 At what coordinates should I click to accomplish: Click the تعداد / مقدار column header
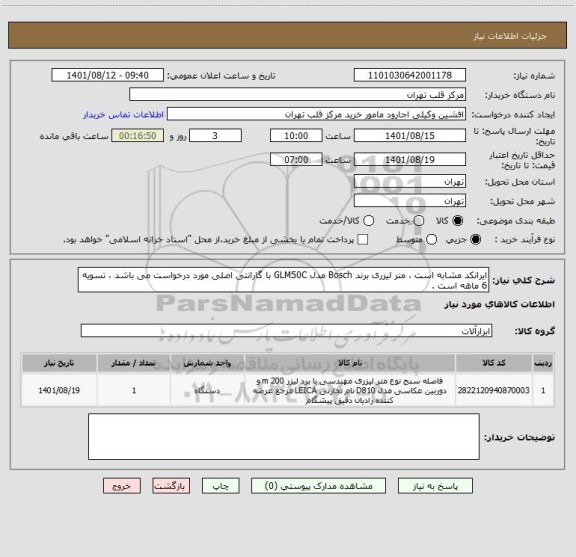point(134,363)
